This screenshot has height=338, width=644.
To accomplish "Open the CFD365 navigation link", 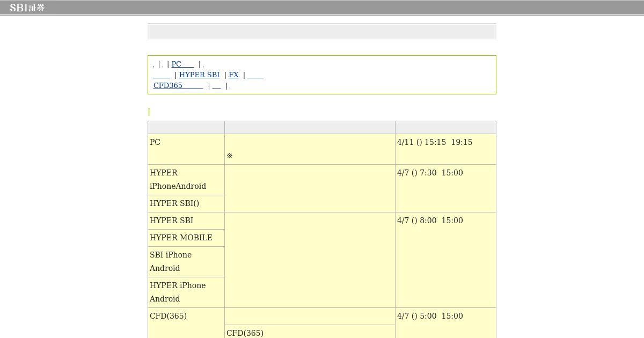I will [178, 85].
